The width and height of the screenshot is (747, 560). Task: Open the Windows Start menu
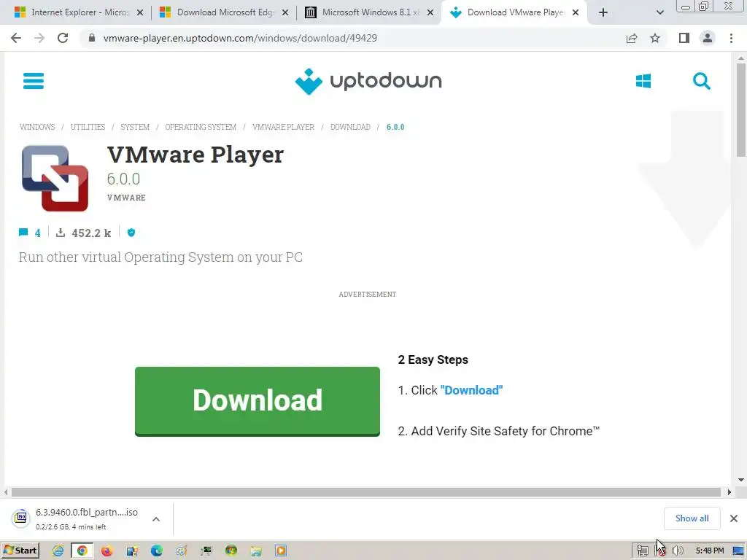coord(20,551)
